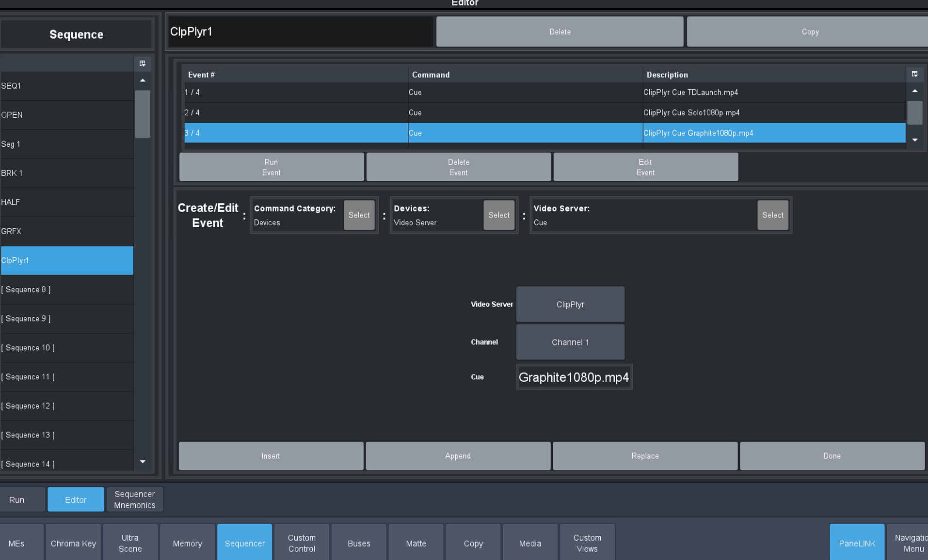Toggle the PaneLINK button

point(857,543)
